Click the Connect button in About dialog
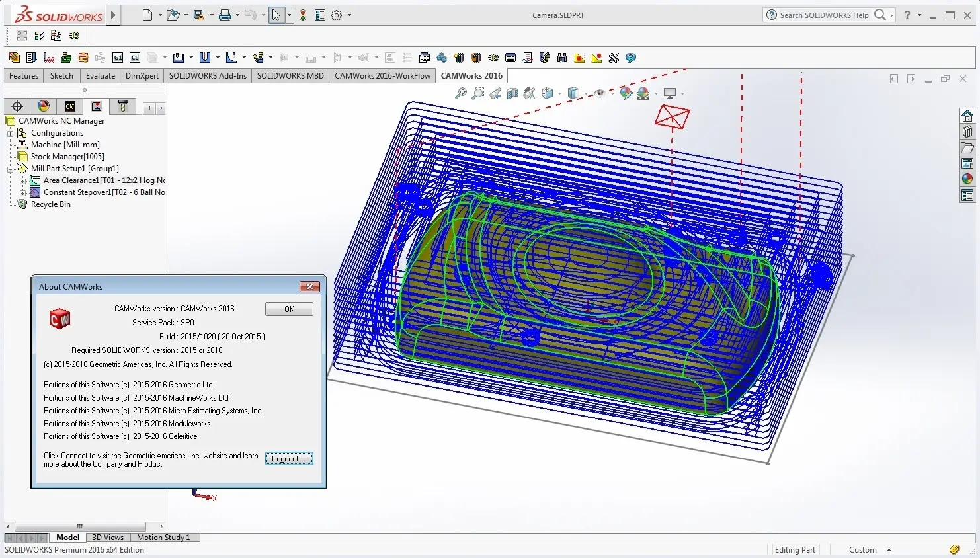The width and height of the screenshot is (980, 558). (x=289, y=459)
